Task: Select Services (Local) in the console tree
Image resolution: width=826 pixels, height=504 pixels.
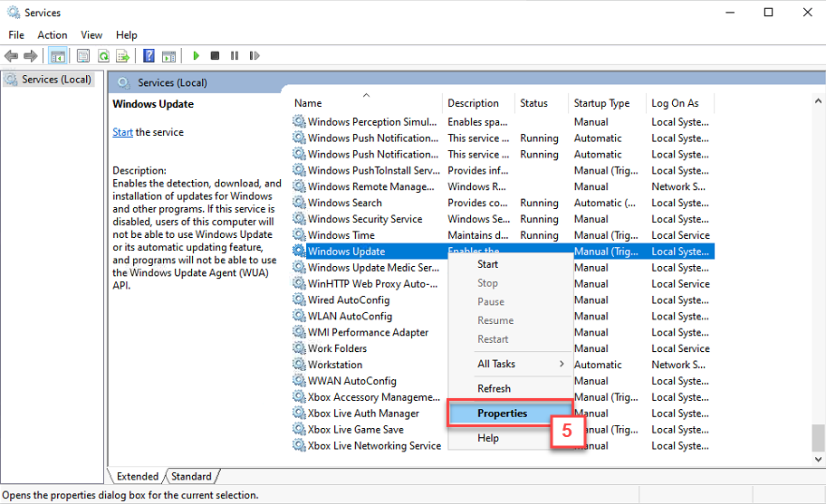Action: click(48, 80)
